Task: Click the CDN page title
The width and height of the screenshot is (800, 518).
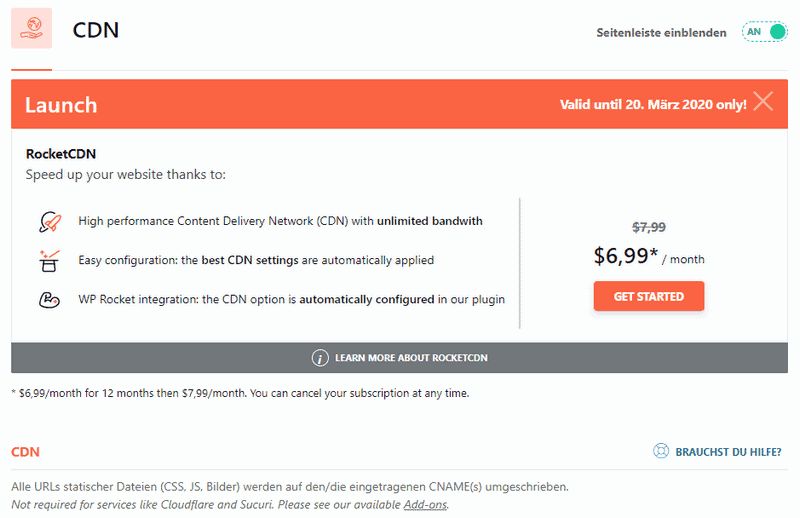Action: pyautogui.click(x=96, y=30)
